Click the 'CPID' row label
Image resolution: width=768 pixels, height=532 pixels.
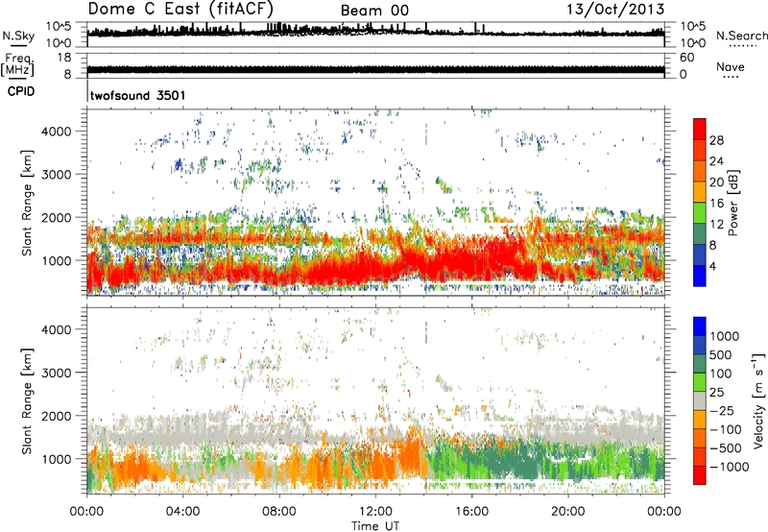tap(21, 91)
